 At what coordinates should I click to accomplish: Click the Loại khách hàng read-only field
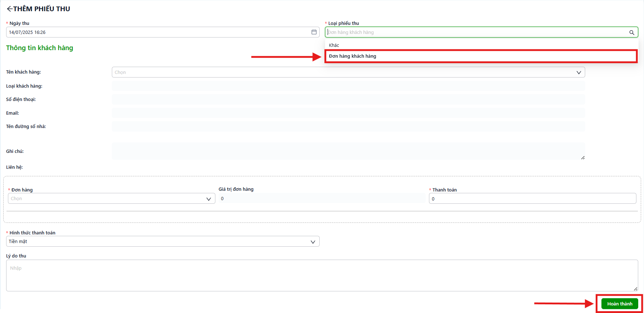point(348,86)
